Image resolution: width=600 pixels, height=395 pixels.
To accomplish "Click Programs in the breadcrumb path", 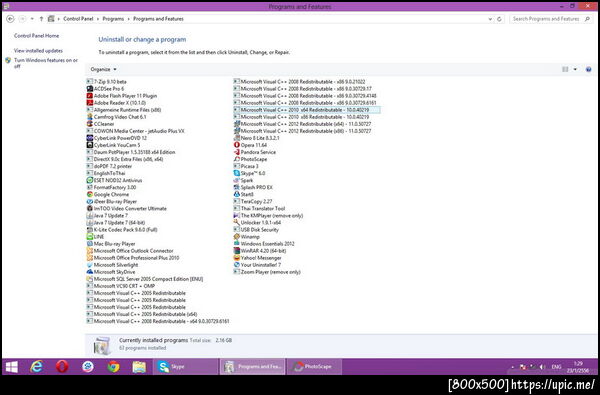I will pyautogui.click(x=113, y=19).
